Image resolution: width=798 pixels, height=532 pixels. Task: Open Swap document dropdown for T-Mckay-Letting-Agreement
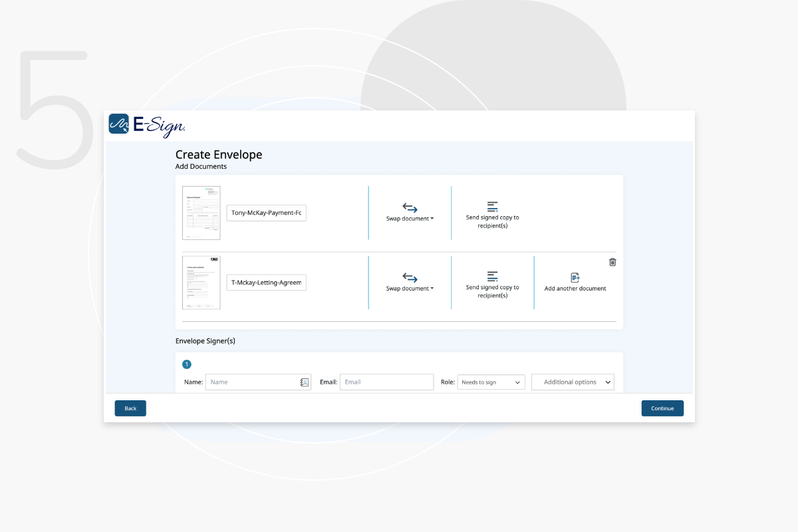410,289
